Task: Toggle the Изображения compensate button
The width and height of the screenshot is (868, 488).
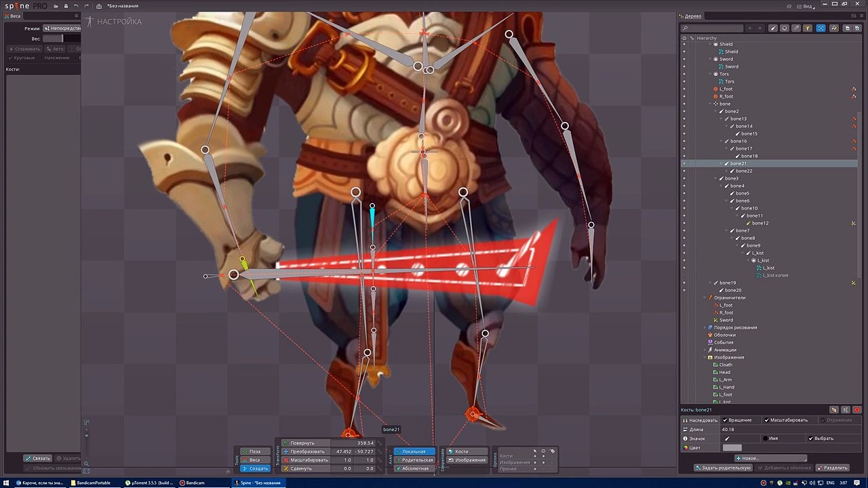Action: pos(467,460)
